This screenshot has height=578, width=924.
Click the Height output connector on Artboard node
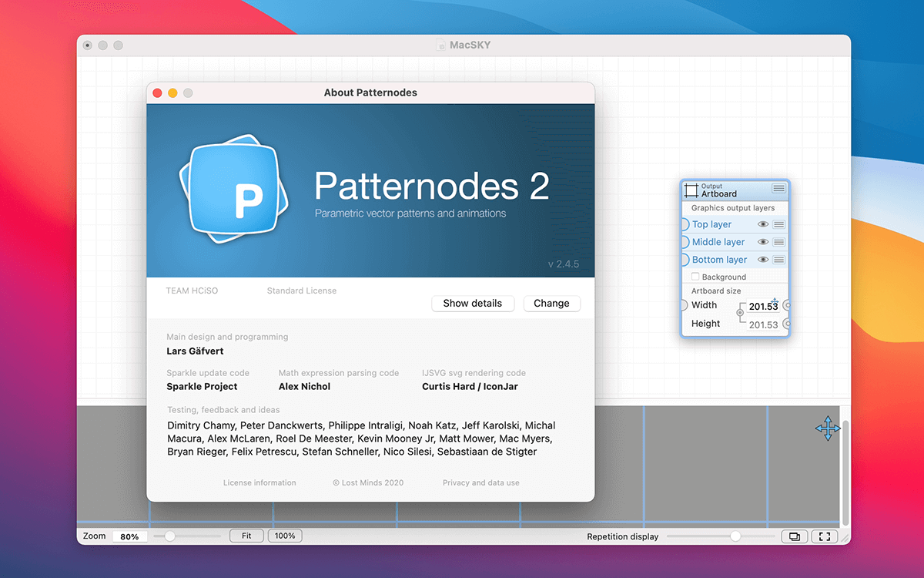pyautogui.click(x=786, y=324)
